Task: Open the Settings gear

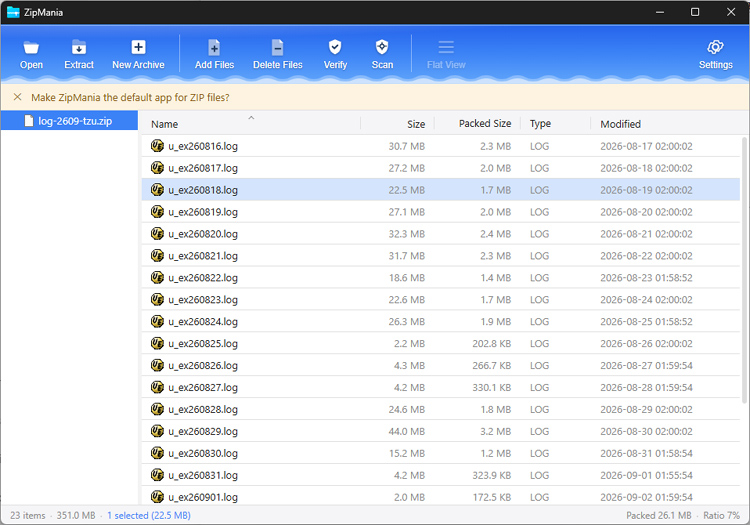Action: 715,47
